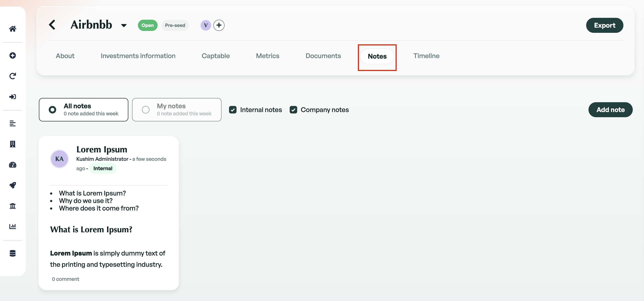Open the 0 comment link

(66, 279)
